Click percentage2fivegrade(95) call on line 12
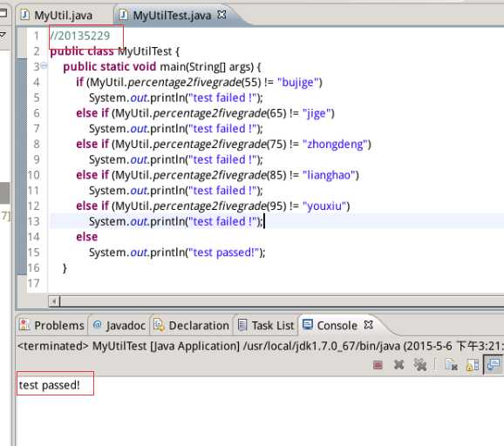The image size is (504, 446). pyautogui.click(x=220, y=206)
